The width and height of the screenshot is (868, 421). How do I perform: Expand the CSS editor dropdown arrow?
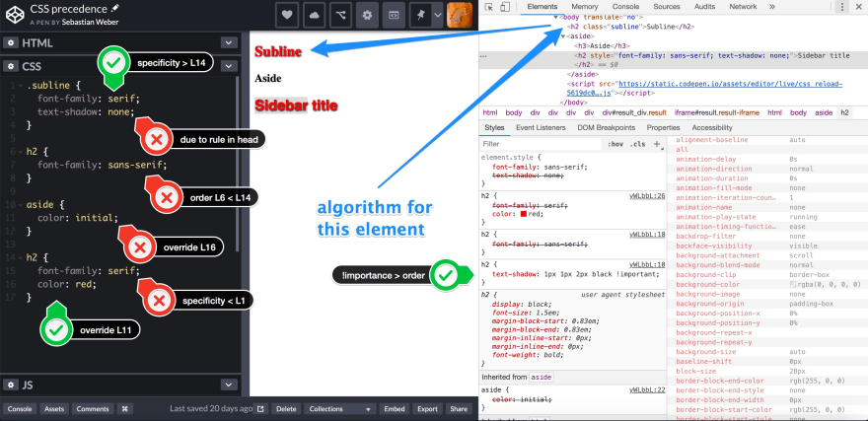click(x=229, y=66)
